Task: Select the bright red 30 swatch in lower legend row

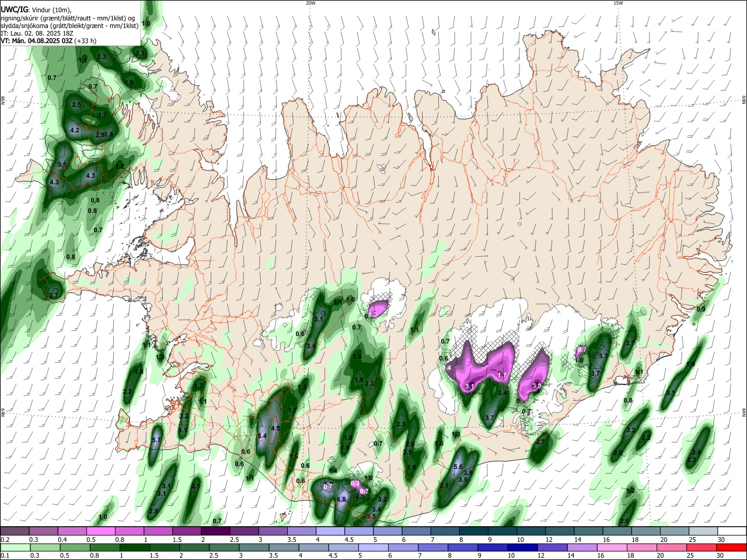Action: [x=731, y=547]
